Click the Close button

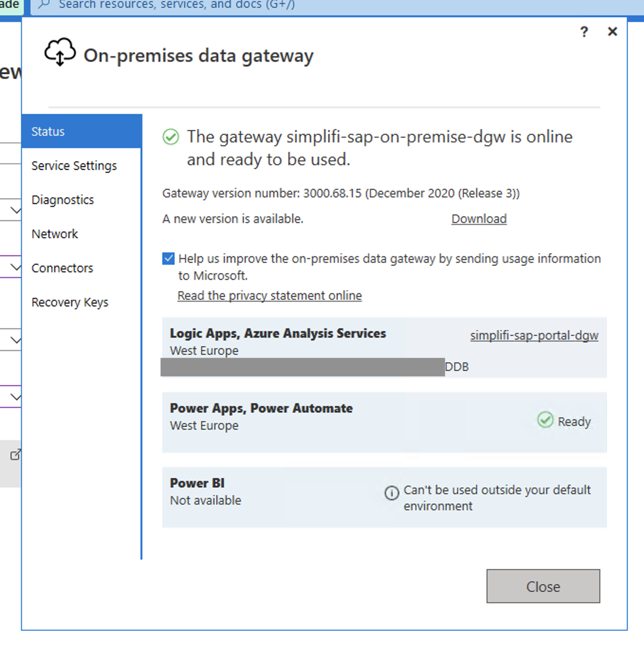pos(543,586)
